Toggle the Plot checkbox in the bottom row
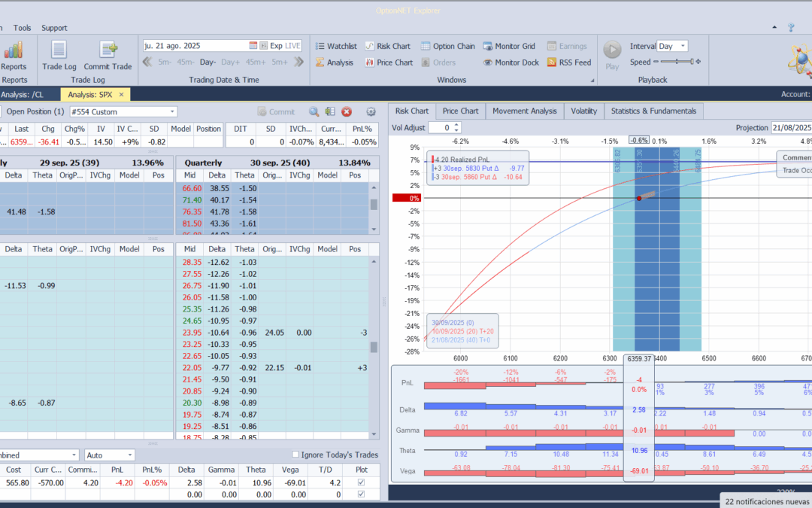 coord(362,494)
